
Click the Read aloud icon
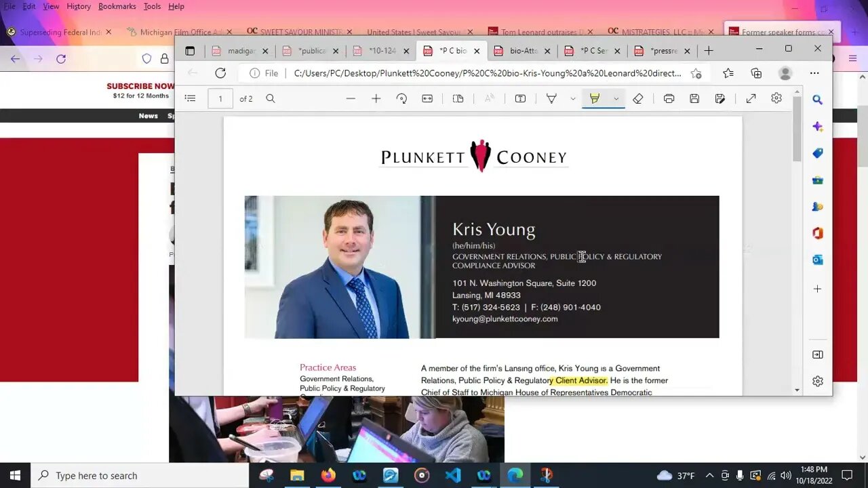click(x=490, y=98)
